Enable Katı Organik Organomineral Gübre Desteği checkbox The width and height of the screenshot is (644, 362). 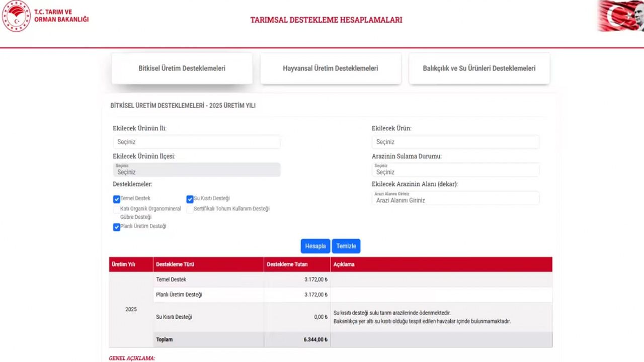[x=117, y=209]
